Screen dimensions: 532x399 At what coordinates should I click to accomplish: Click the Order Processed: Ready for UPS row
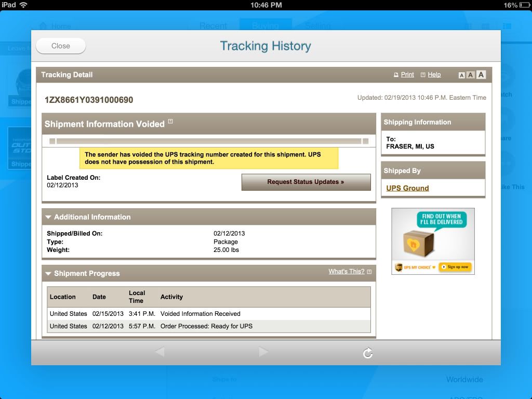tap(209, 326)
